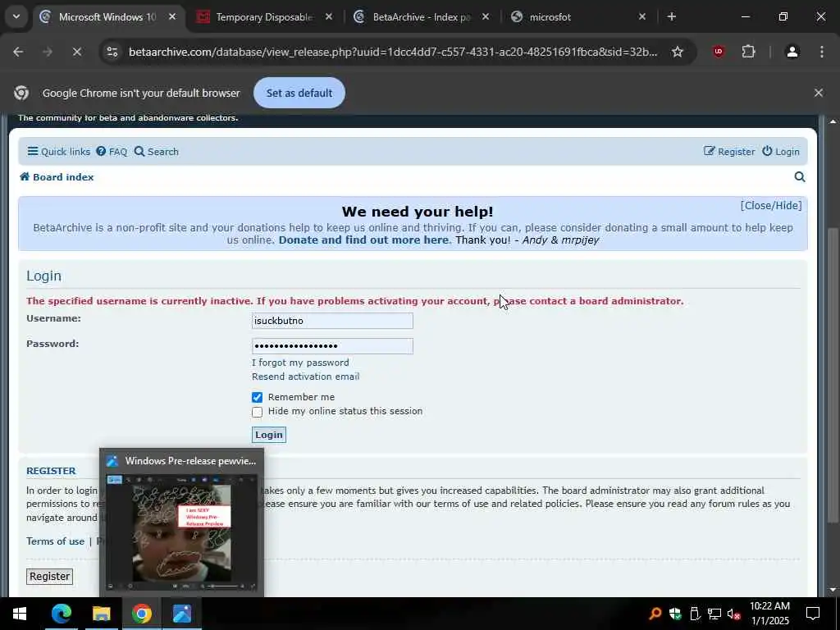The width and height of the screenshot is (840, 630).
Task: Uncheck the Remember me checkbox
Action: (257, 397)
